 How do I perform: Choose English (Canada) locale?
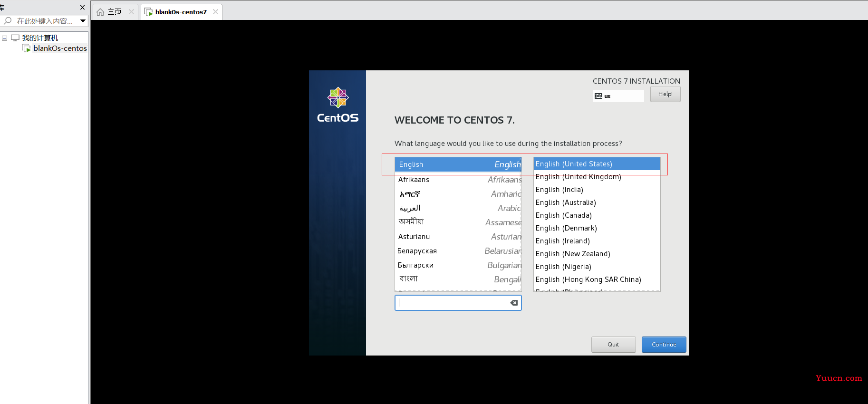[x=597, y=215]
